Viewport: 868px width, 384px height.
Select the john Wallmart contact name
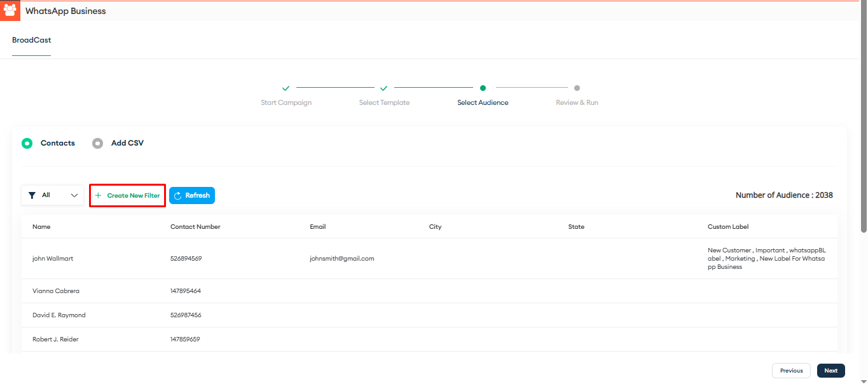tap(53, 259)
